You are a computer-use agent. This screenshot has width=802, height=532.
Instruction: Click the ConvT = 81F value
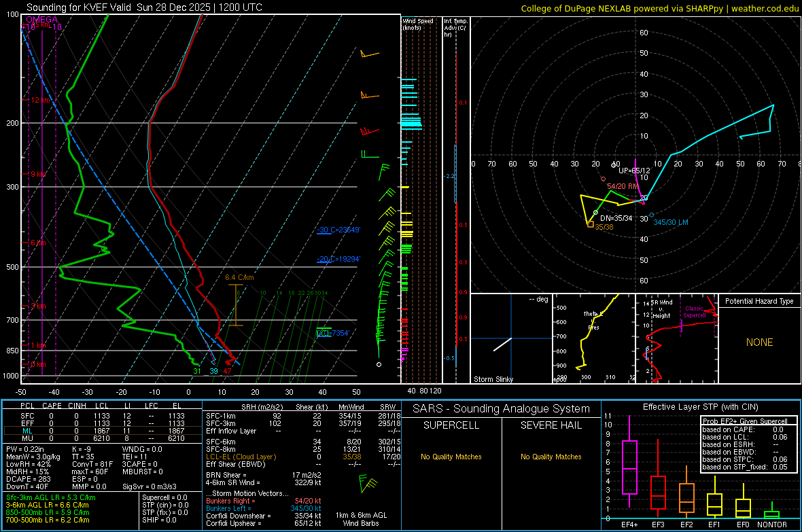click(92, 464)
